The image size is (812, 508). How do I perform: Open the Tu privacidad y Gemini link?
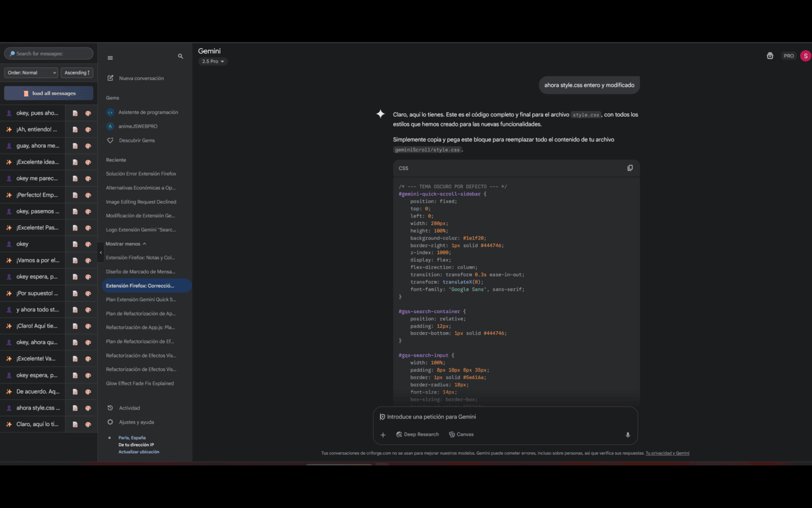(667, 453)
